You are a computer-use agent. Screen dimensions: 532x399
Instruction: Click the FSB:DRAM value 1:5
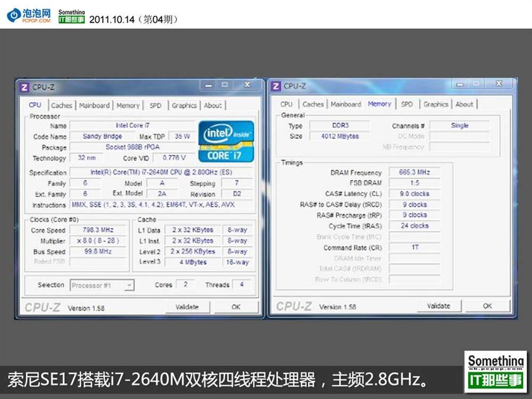click(414, 183)
